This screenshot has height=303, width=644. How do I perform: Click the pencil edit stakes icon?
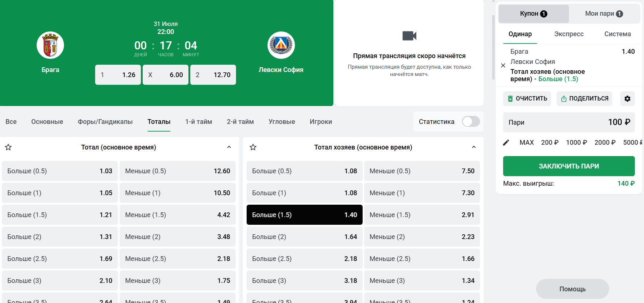[x=506, y=143]
